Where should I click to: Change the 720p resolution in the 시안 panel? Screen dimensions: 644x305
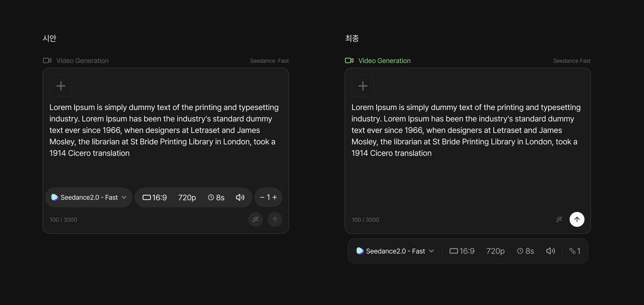click(x=187, y=198)
